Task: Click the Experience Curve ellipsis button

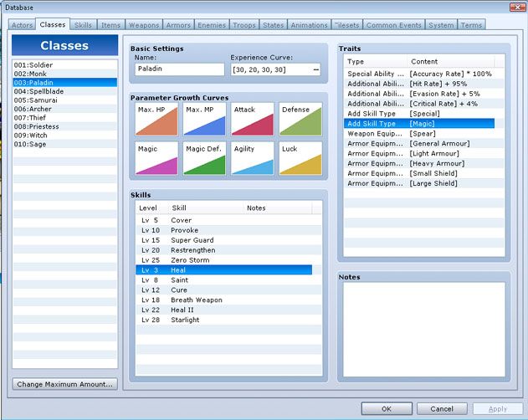Action: [316, 69]
